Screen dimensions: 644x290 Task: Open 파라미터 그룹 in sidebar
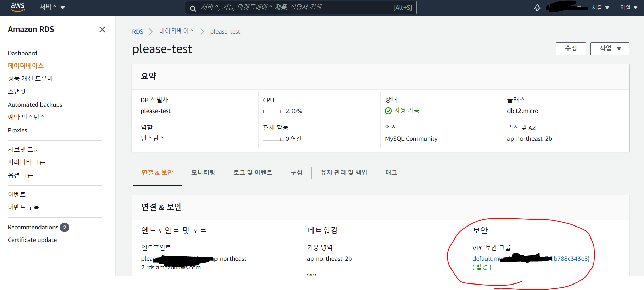(26, 162)
